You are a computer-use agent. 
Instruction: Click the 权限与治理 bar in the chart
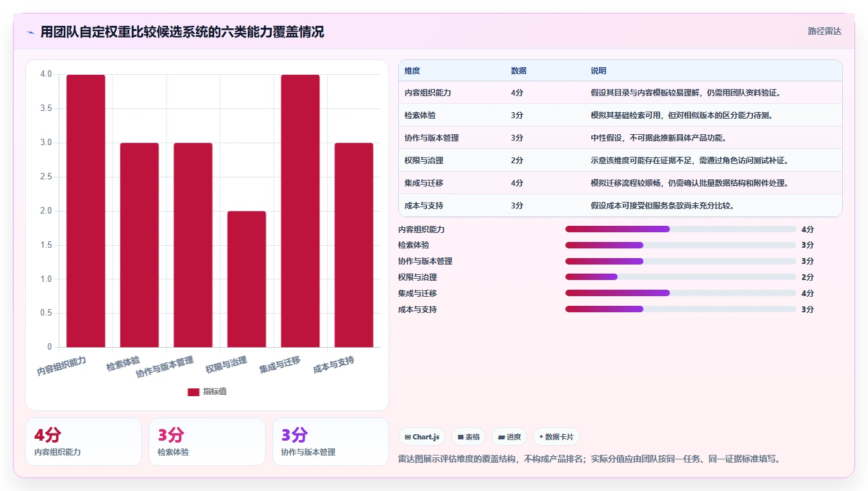pos(247,279)
